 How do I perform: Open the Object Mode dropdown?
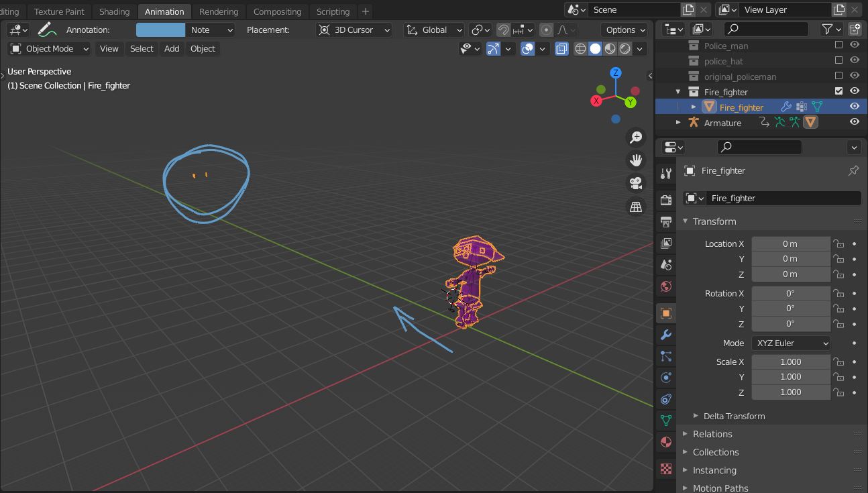(50, 48)
